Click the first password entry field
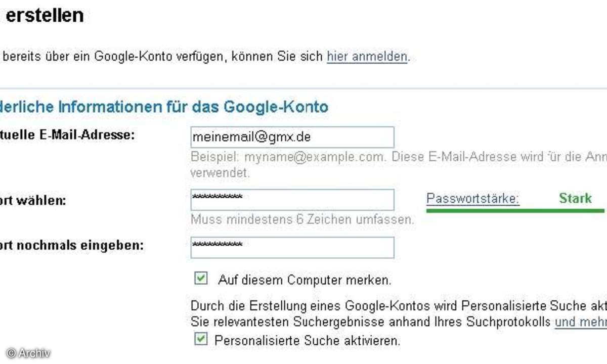The height and width of the screenshot is (364, 607). [292, 200]
